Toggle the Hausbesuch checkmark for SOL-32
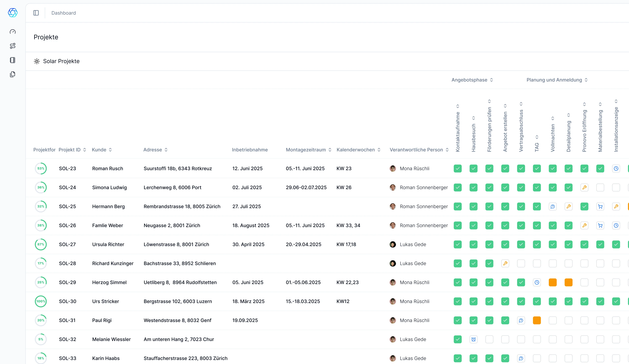The height and width of the screenshot is (364, 629). pyautogui.click(x=474, y=339)
